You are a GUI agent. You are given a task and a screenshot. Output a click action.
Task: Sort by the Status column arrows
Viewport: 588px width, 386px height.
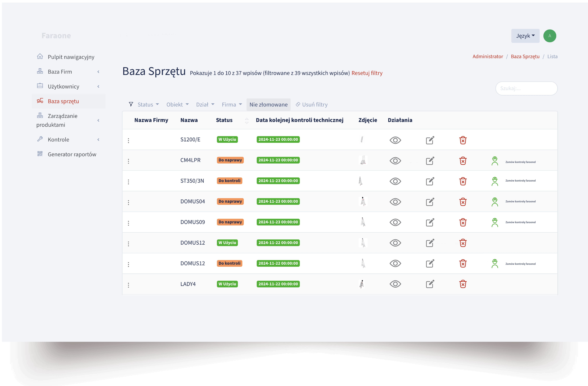coord(247,121)
